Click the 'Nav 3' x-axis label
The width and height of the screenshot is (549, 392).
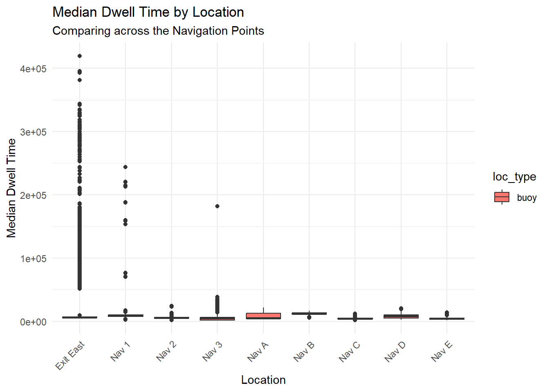[212, 351]
